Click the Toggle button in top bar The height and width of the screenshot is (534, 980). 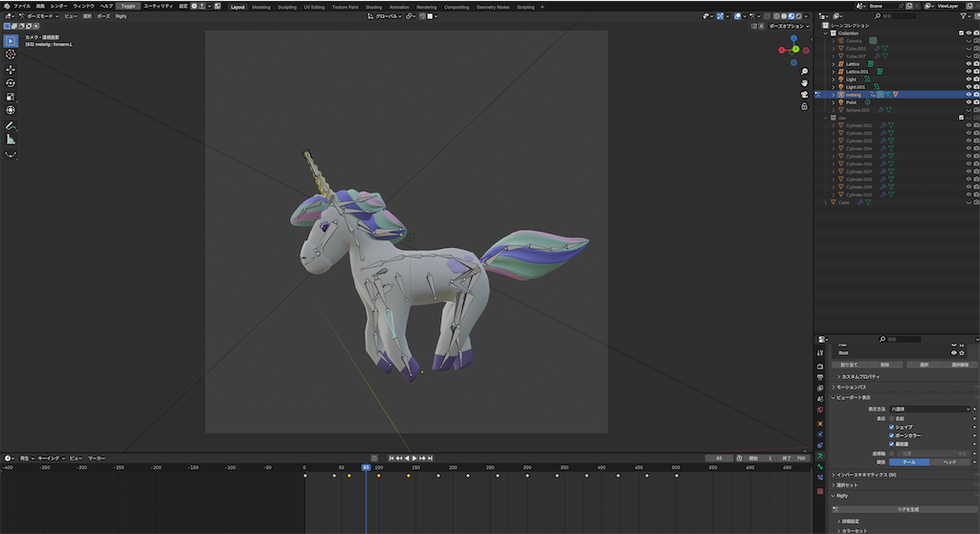point(128,6)
